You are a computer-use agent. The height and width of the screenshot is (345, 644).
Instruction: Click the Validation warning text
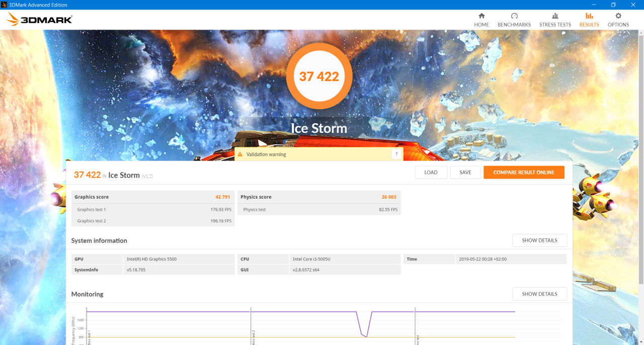click(x=266, y=154)
